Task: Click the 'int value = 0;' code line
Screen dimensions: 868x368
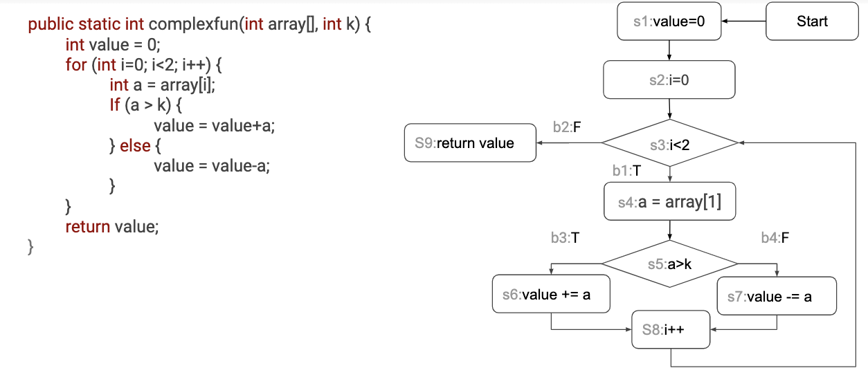Action: coord(113,45)
